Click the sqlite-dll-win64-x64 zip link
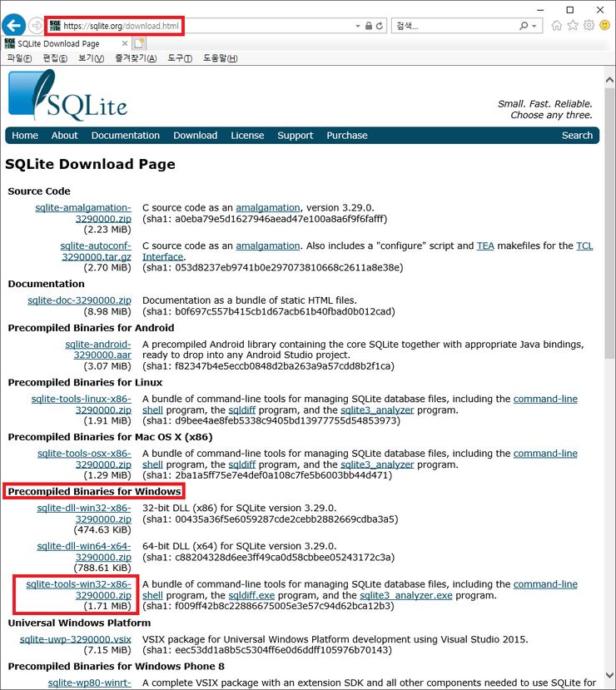Image resolution: width=616 pixels, height=690 pixels. pyautogui.click(x=84, y=552)
